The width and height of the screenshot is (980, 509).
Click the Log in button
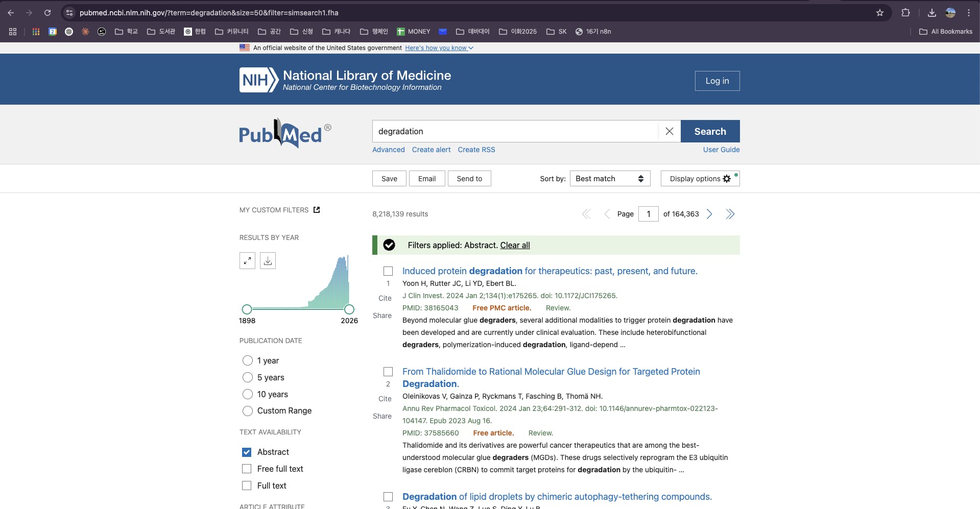[717, 81]
